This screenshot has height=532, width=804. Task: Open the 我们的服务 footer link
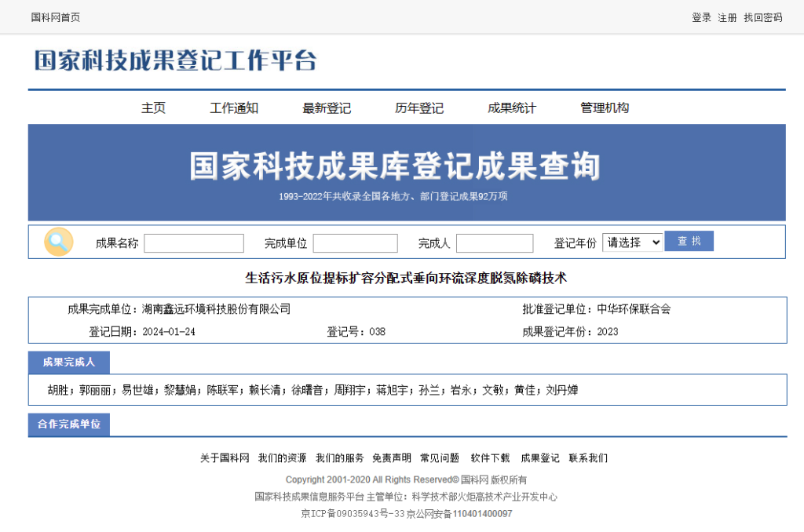point(339,458)
